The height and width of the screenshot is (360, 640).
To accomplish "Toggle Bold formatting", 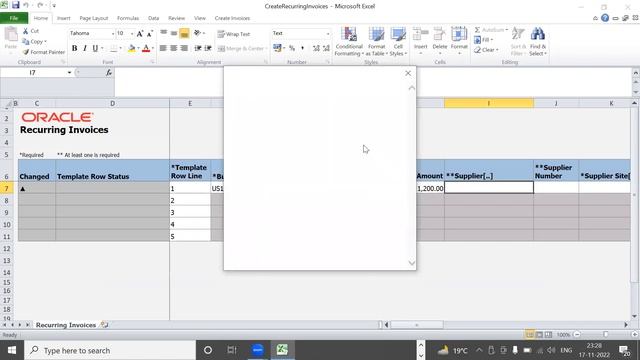I will pyautogui.click(x=74, y=48).
